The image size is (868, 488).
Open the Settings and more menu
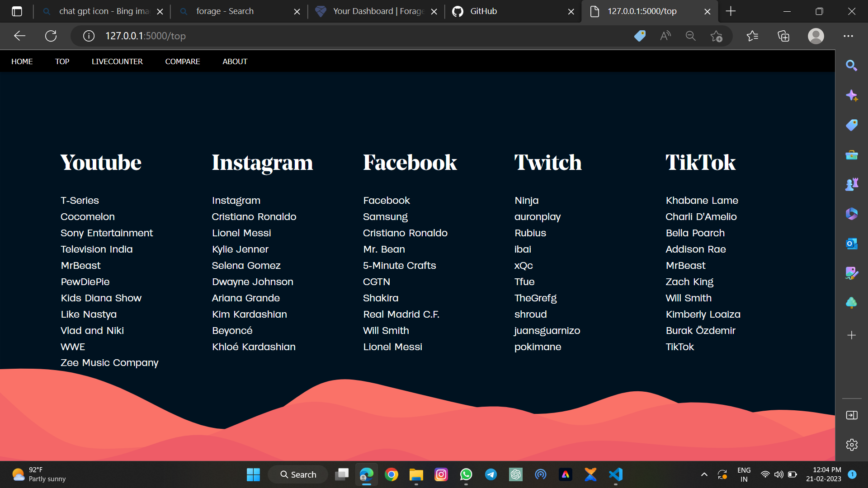click(x=849, y=36)
